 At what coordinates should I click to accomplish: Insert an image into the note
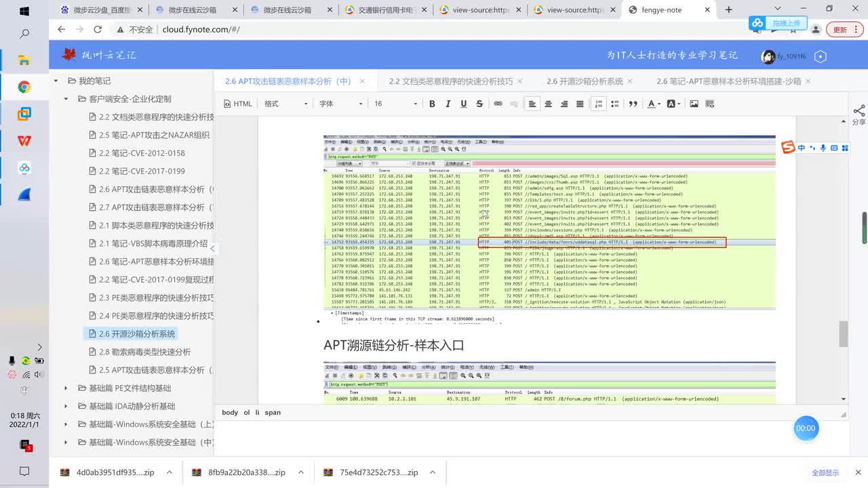point(694,104)
